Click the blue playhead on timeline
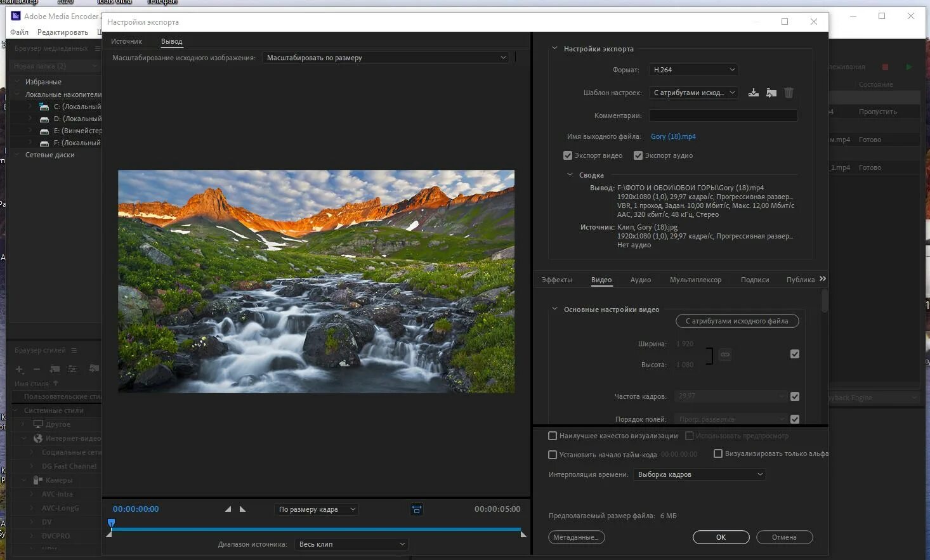The height and width of the screenshot is (560, 930). [111, 523]
